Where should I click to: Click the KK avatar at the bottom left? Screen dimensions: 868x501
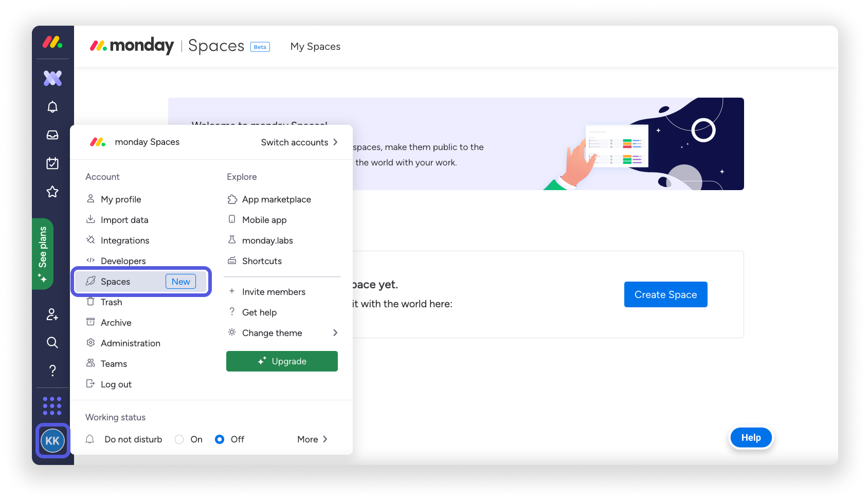52,440
